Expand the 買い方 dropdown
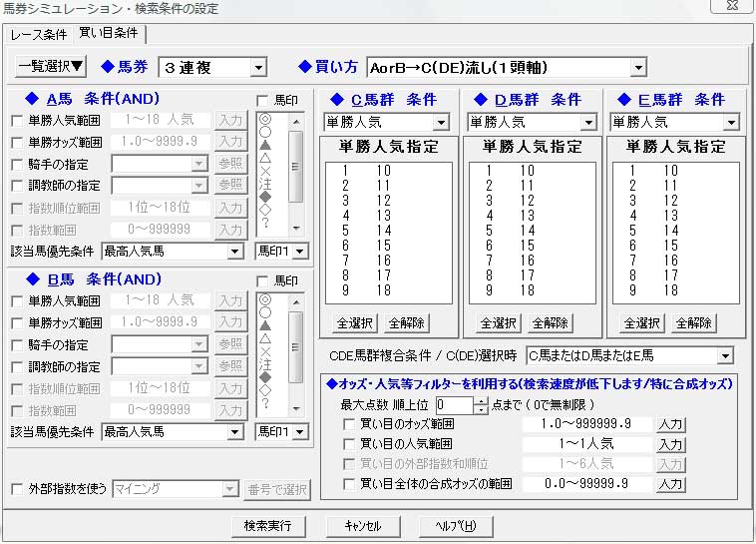The height and width of the screenshot is (544, 756). (639, 68)
